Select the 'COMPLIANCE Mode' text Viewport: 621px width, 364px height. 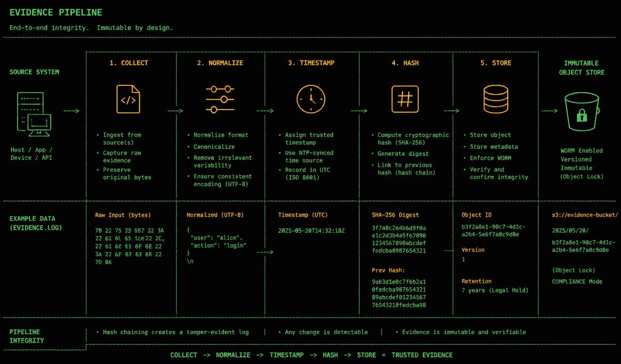pos(577,281)
